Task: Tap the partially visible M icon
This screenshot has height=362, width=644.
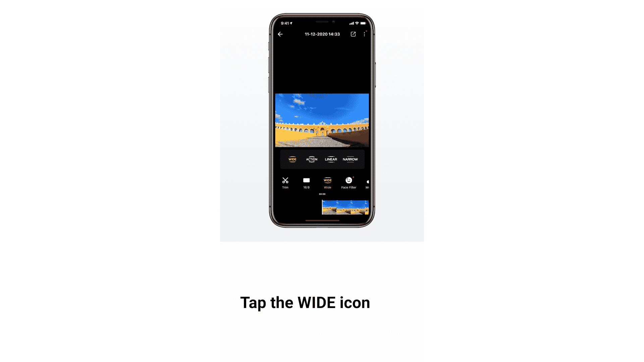Action: (367, 183)
